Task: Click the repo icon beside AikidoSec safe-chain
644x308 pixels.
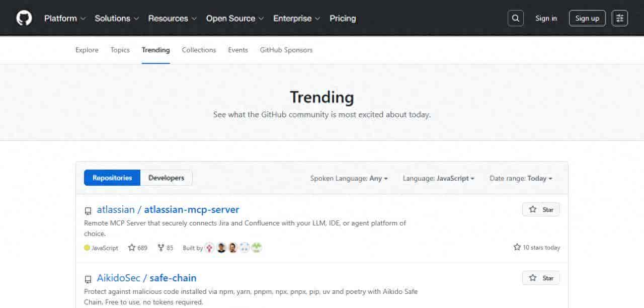Action: point(88,279)
